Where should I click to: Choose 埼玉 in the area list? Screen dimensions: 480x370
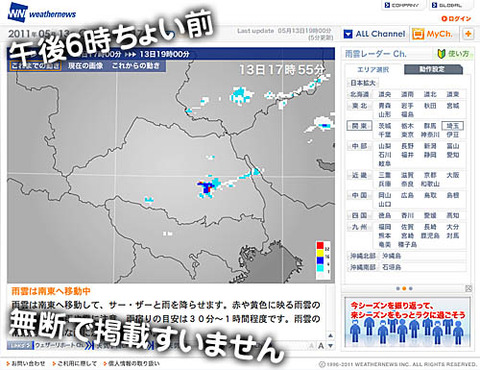click(x=453, y=126)
